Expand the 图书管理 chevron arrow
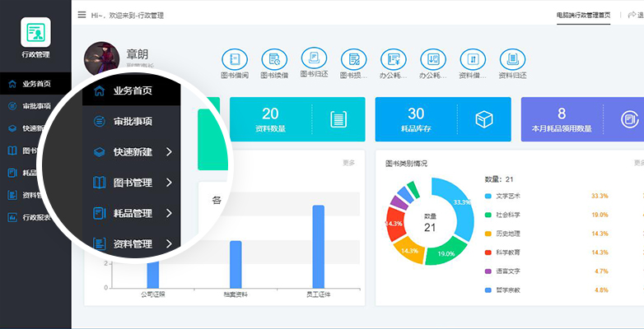This screenshot has height=329, width=644. pyautogui.click(x=169, y=183)
